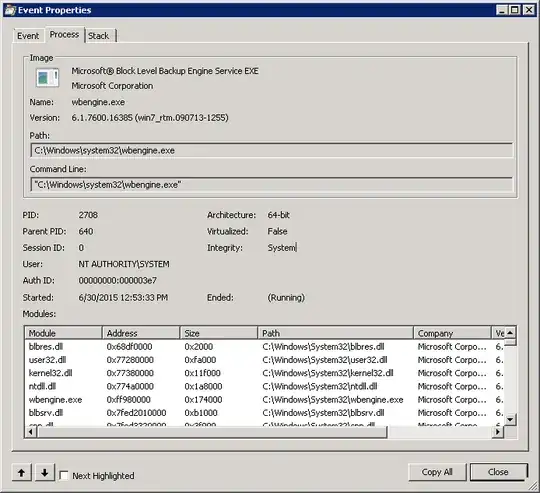This screenshot has width=540, height=493.
Task: Select the blbres.dll module row
Action: click(264, 347)
